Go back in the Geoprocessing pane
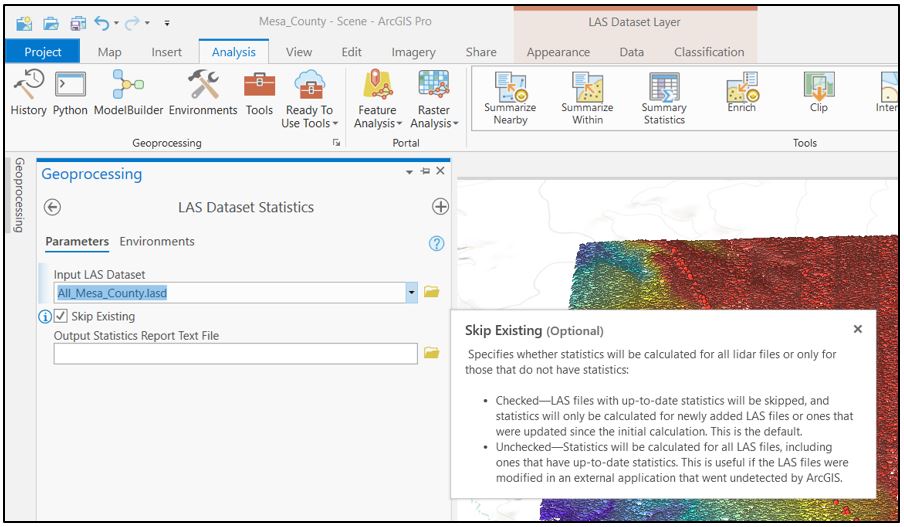This screenshot has width=904, height=527. pyautogui.click(x=52, y=207)
